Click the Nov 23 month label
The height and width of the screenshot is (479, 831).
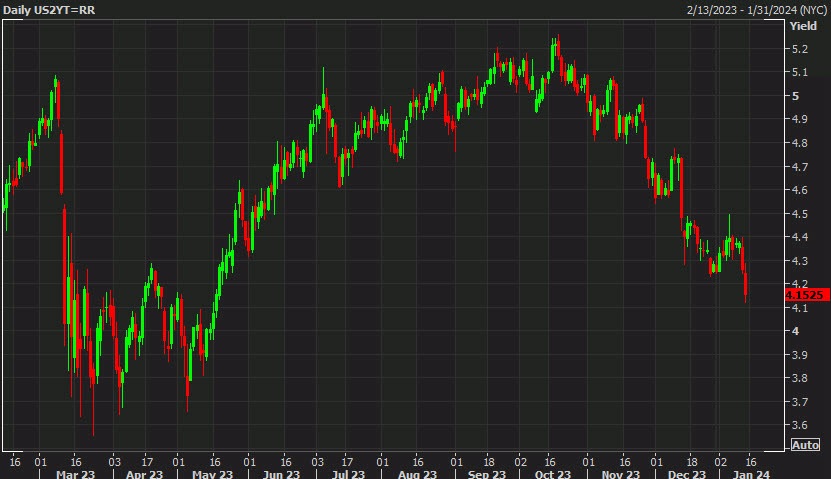(x=622, y=474)
